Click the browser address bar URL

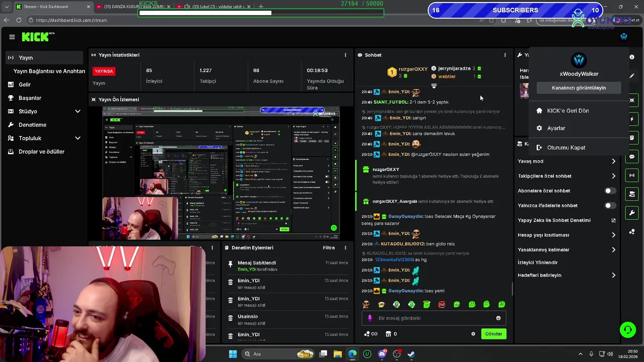coord(71,20)
